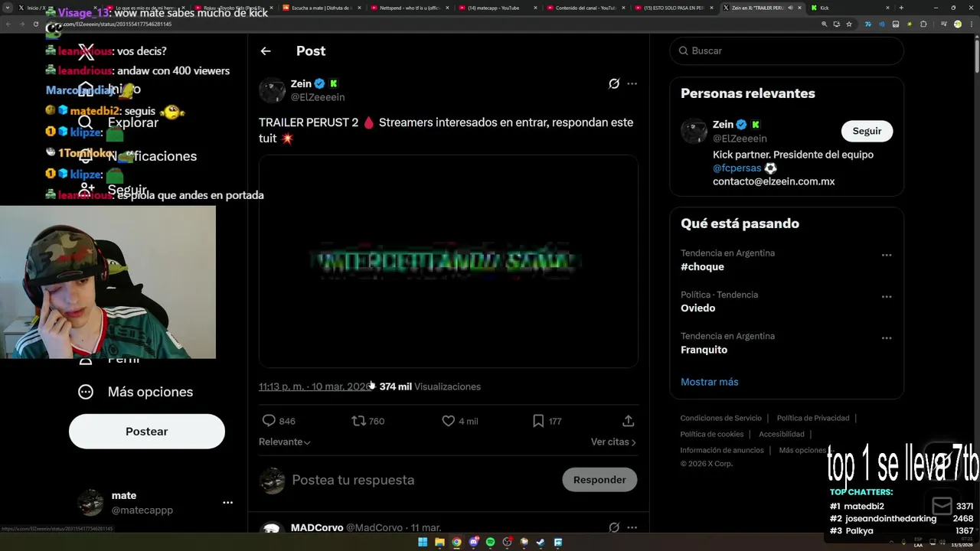Switch to matecapp YouTube tab
980x551 pixels.
tap(498, 8)
